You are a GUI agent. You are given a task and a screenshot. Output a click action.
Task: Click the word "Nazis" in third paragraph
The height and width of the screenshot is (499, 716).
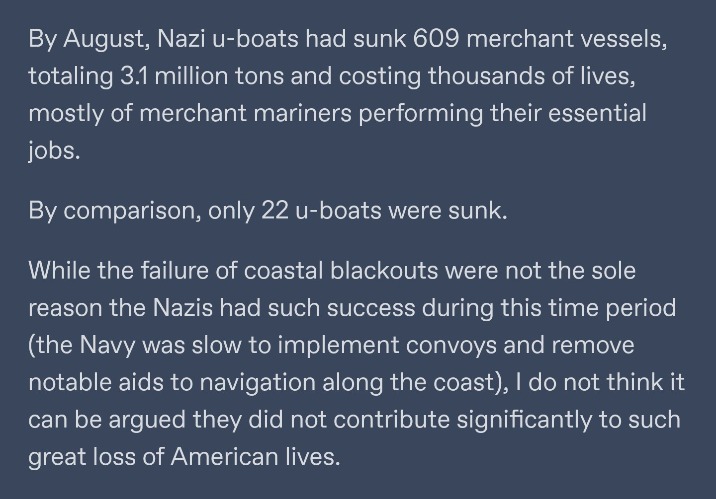pyautogui.click(x=183, y=308)
